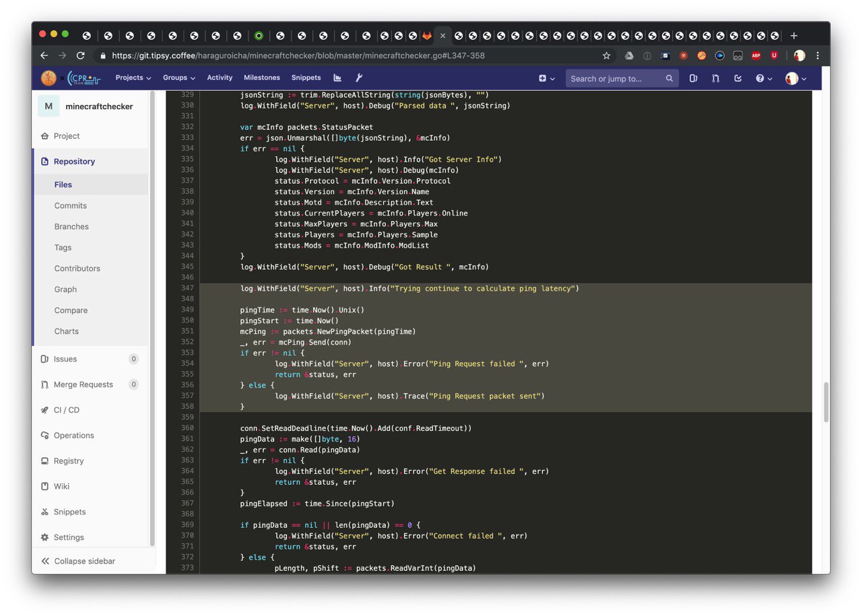The width and height of the screenshot is (862, 616).
Task: Click the browser address bar URL
Action: 298,56
